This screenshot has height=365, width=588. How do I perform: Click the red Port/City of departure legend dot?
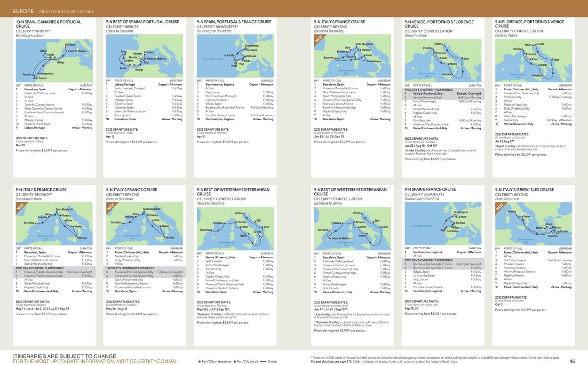pos(199,362)
